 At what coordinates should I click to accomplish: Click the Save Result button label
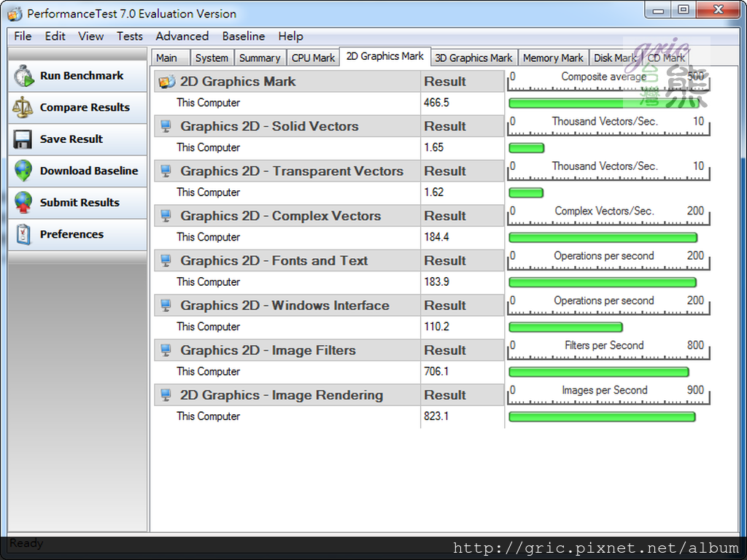point(71,139)
